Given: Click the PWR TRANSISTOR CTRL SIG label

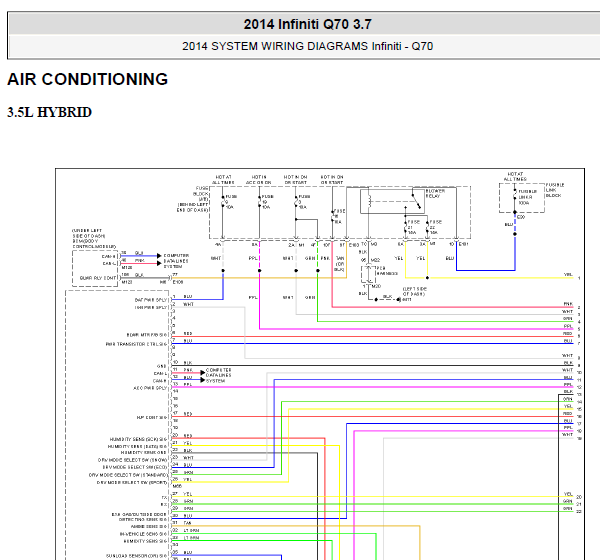Looking at the screenshot, I should click(x=137, y=344).
